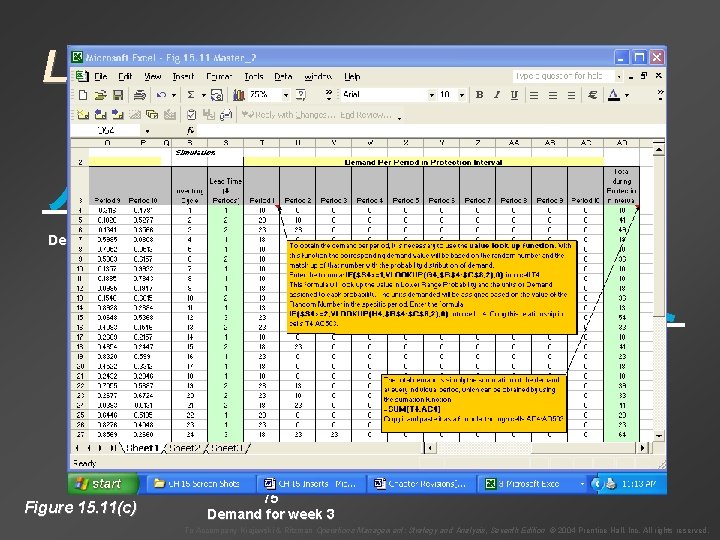
Task: Click the Show All Comments icon
Action: (152, 114)
